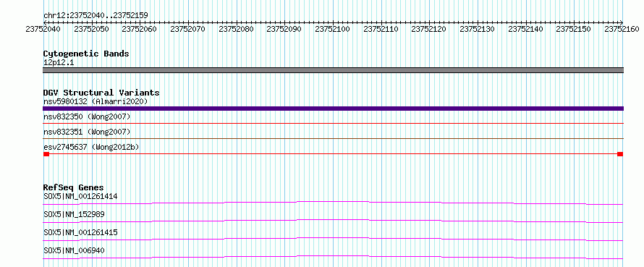
Task: Click ruler position 23752060
Action: pyautogui.click(x=139, y=29)
